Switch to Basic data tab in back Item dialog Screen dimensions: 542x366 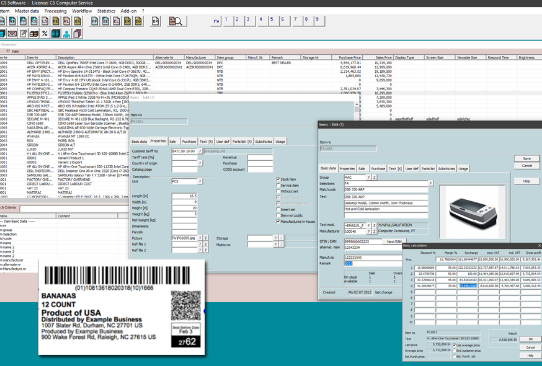139,141
